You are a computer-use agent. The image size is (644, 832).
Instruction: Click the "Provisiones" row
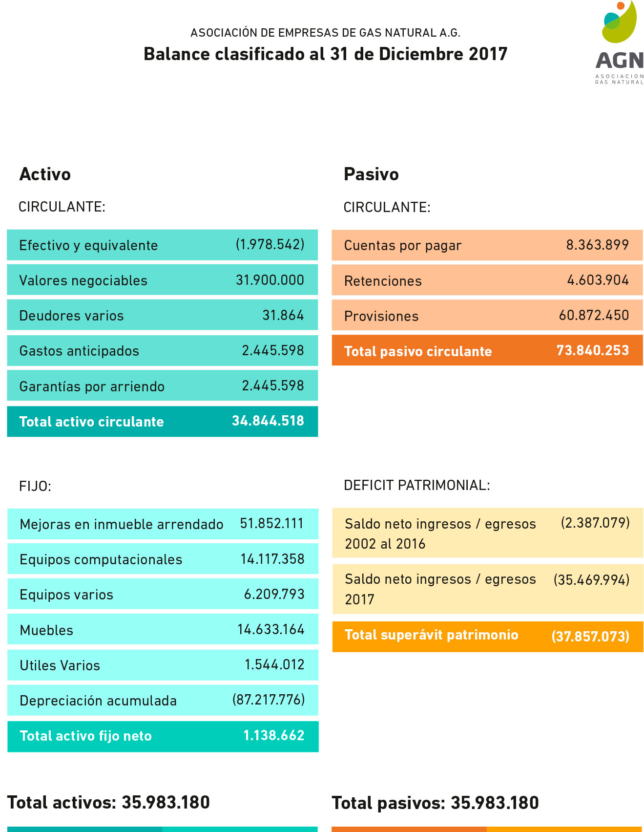coord(487,316)
